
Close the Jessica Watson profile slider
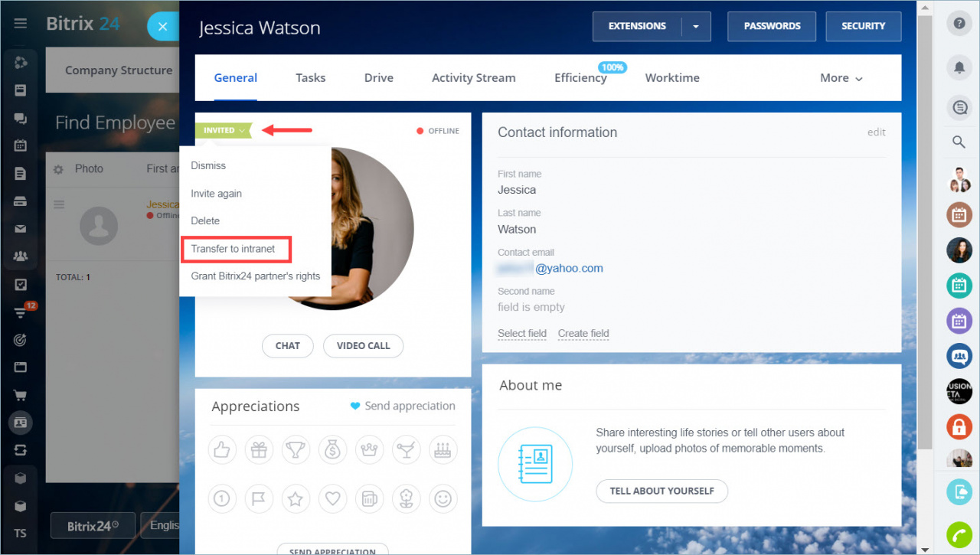pyautogui.click(x=162, y=27)
